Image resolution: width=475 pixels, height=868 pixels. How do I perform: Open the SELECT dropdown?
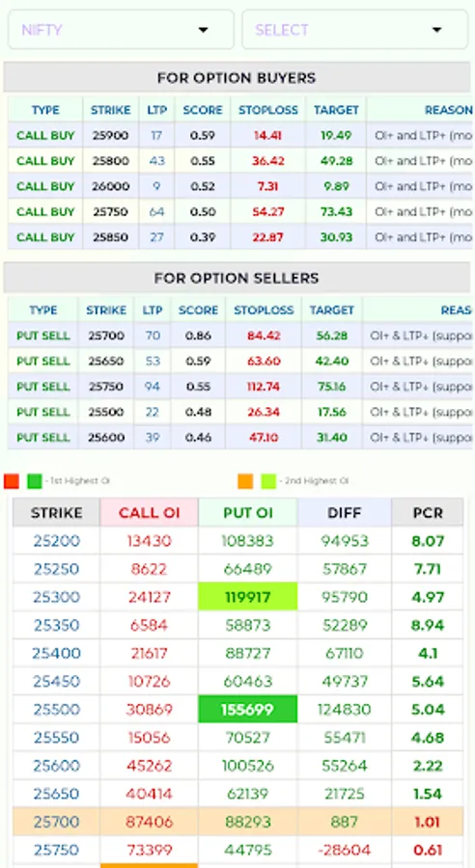tap(354, 29)
